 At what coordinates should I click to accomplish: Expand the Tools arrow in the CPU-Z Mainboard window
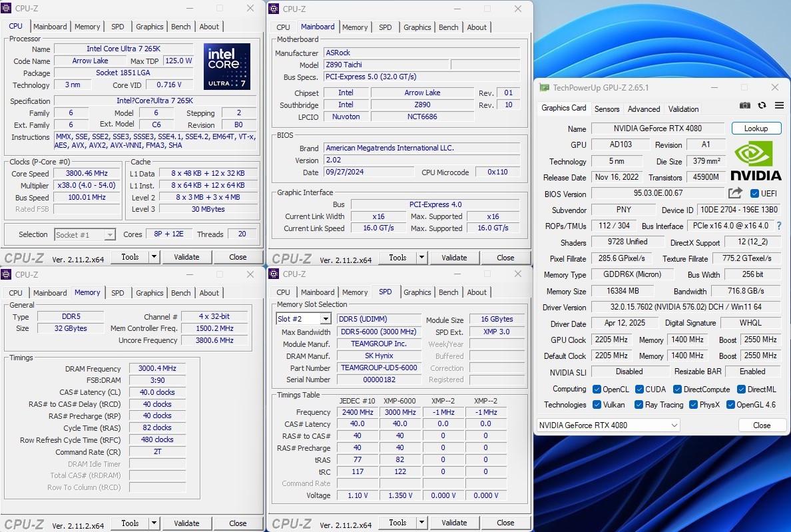coord(421,257)
